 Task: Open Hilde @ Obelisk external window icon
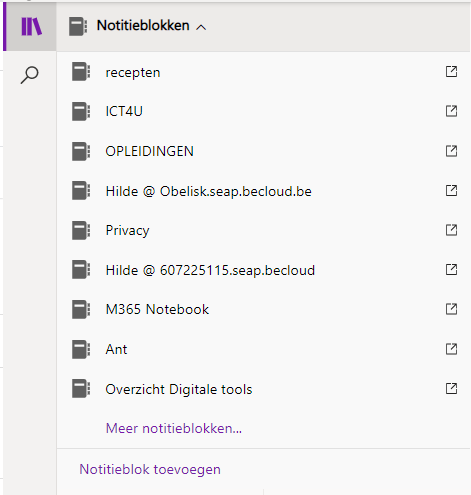(x=451, y=190)
